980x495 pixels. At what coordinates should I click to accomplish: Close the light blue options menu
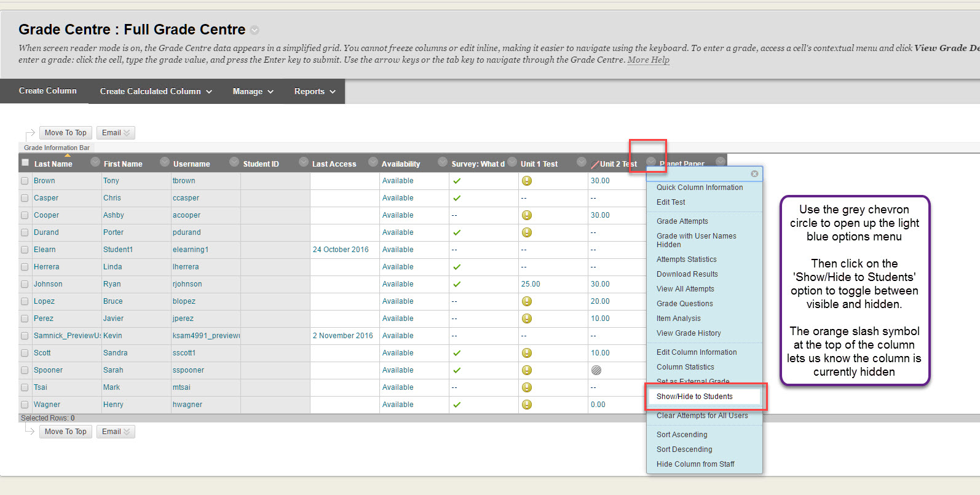754,174
